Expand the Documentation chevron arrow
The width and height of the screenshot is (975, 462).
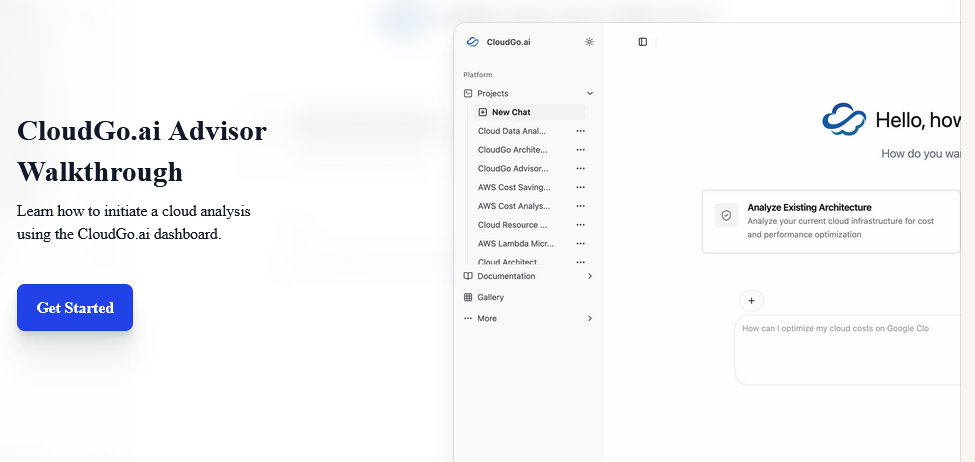589,276
